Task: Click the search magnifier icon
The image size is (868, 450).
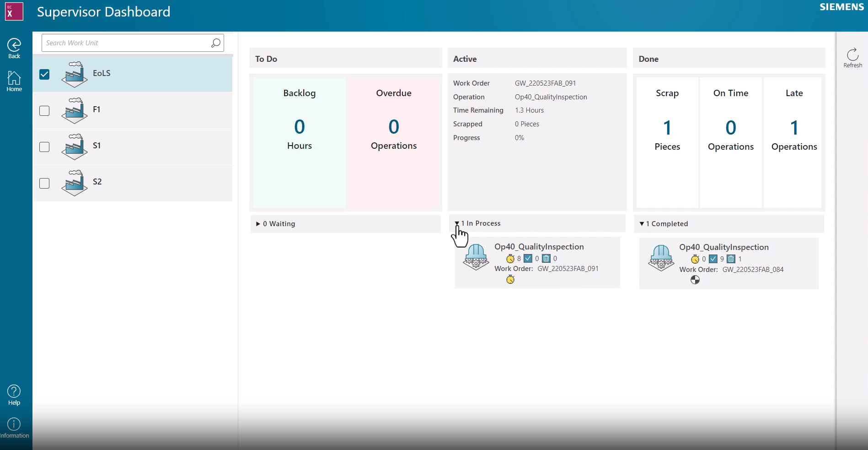Action: [x=216, y=43]
